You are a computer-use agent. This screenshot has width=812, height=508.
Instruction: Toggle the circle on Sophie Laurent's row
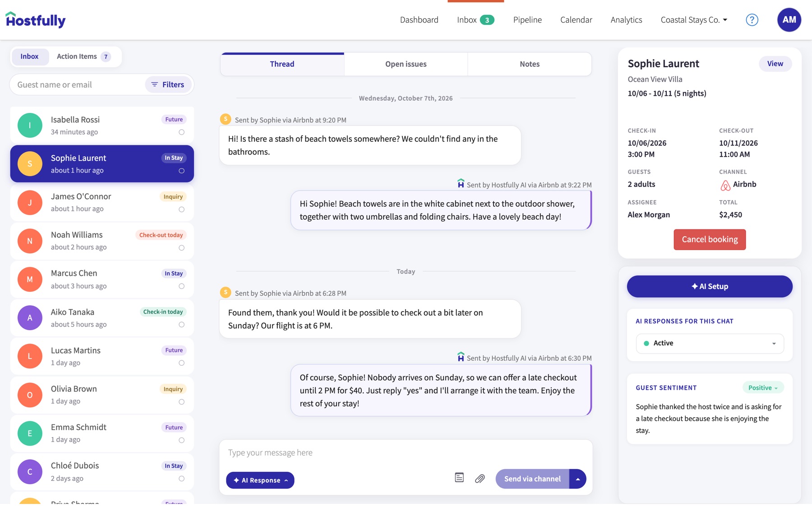(181, 171)
